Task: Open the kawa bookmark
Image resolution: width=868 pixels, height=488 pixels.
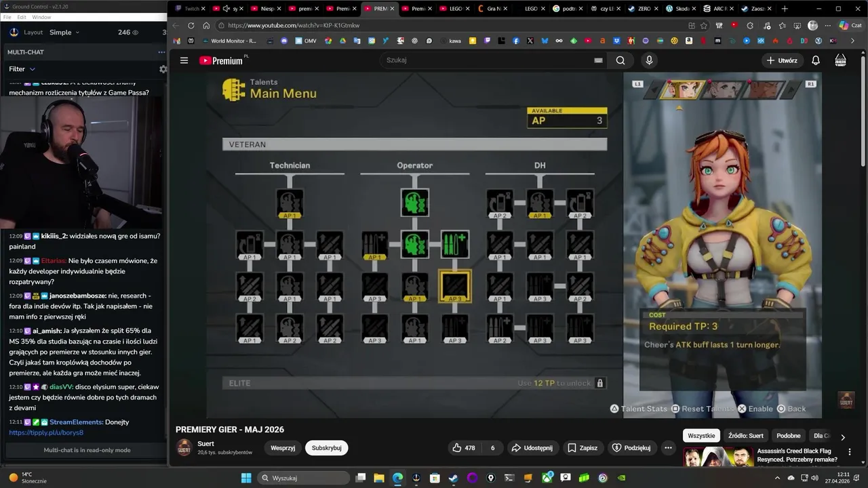Action: click(x=450, y=41)
